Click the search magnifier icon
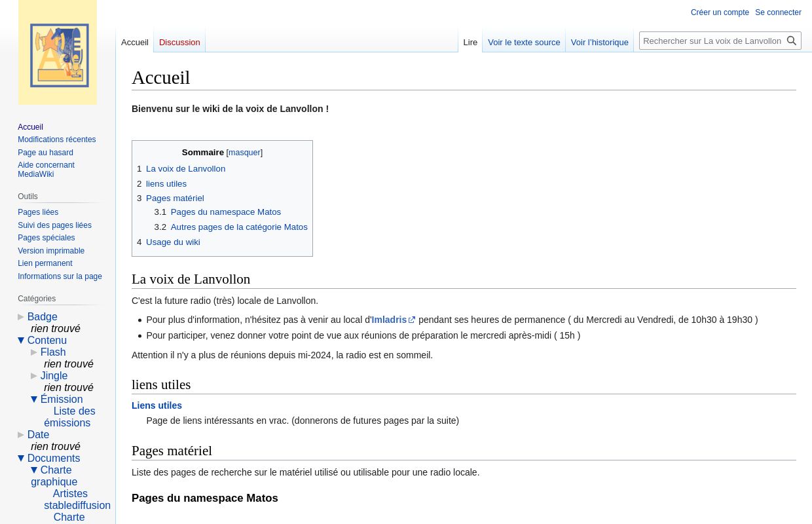Viewport: 812px width, 524px height. tap(792, 41)
